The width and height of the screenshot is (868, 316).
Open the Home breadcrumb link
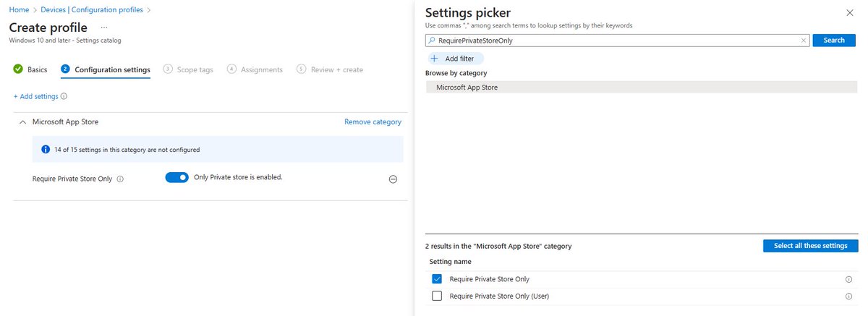pyautogui.click(x=19, y=10)
